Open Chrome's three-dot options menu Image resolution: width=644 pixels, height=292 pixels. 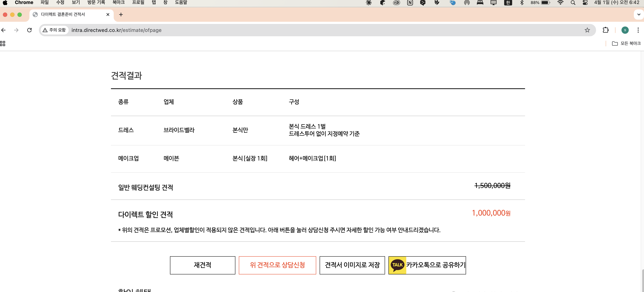click(x=638, y=30)
